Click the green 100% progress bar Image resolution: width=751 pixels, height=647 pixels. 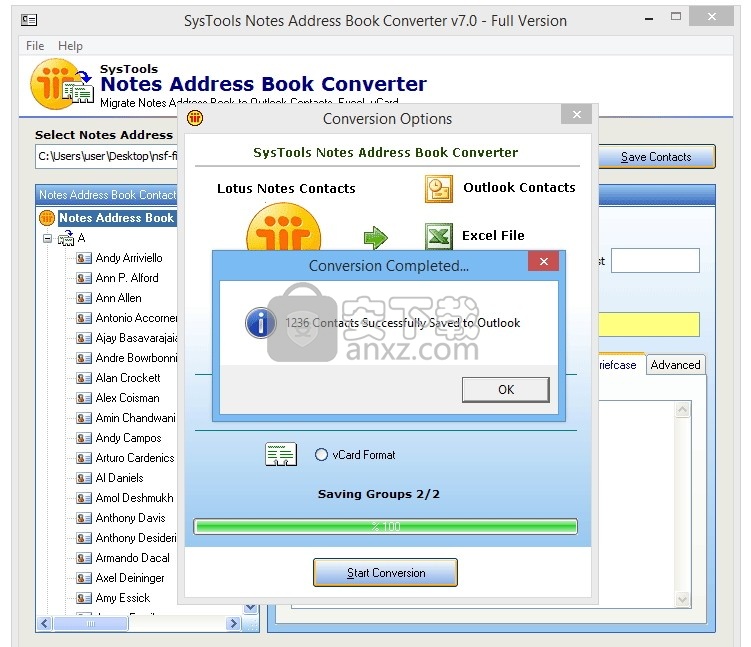tap(385, 527)
